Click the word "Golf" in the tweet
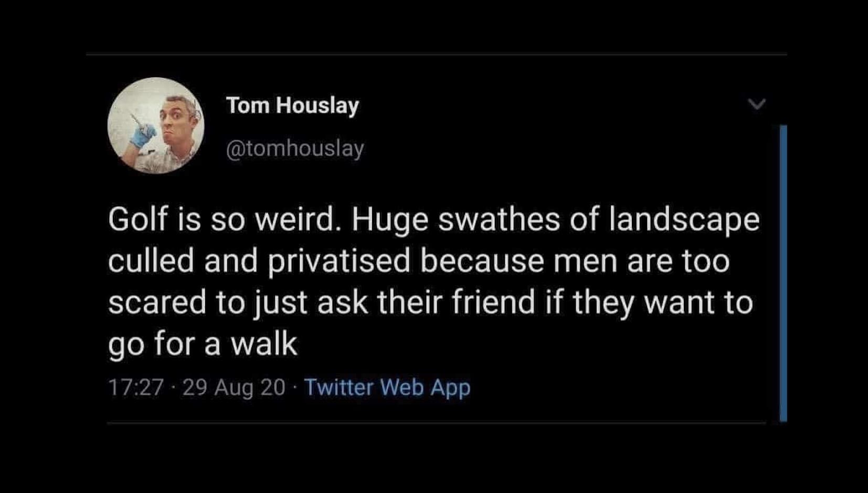This screenshot has width=868, height=493. [x=135, y=219]
